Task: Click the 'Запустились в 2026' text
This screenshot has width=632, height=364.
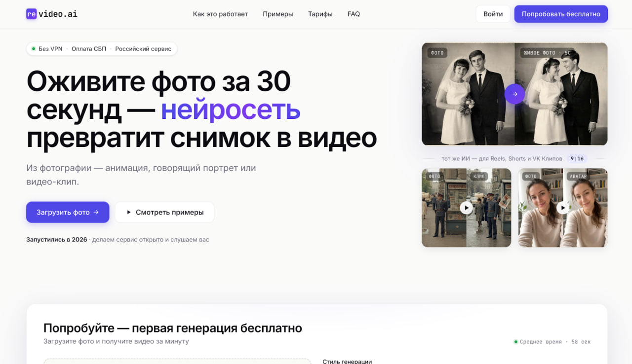Action: click(x=57, y=240)
